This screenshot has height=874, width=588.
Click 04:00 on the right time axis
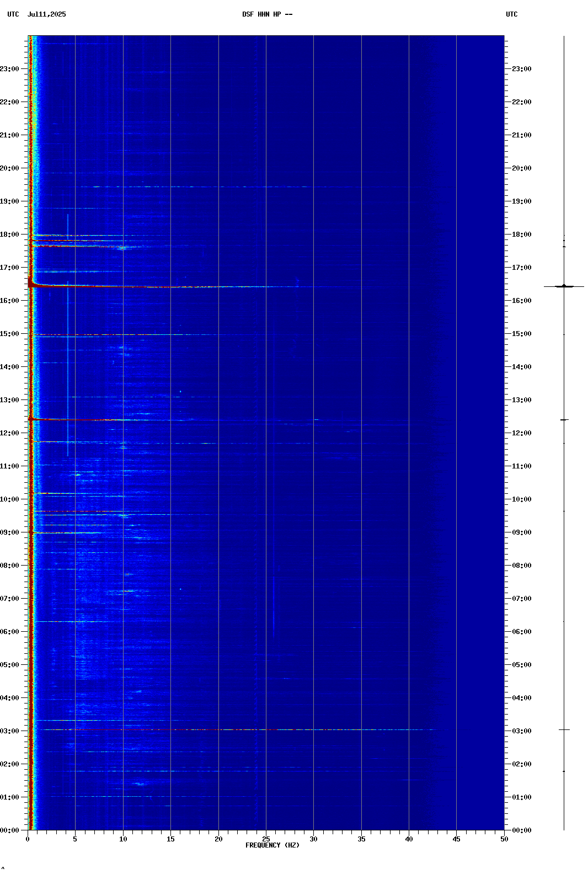(x=522, y=698)
